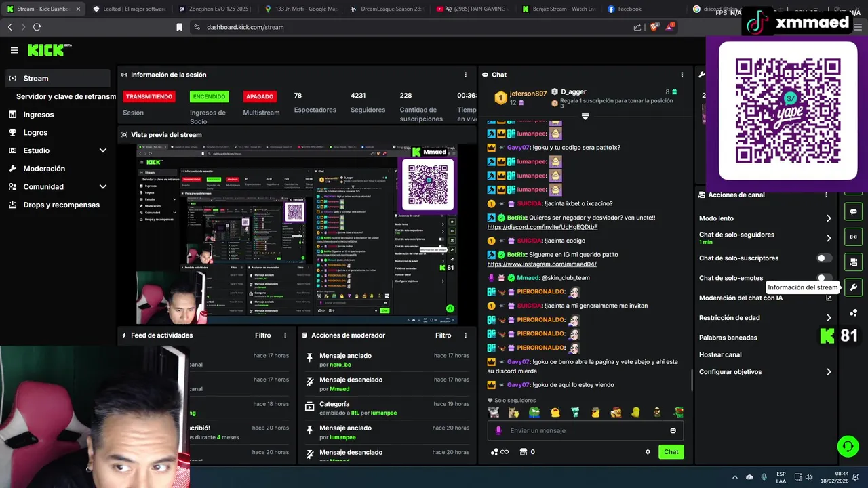Open Stream in the sidebar
Screen dimensions: 868x488
point(57,78)
